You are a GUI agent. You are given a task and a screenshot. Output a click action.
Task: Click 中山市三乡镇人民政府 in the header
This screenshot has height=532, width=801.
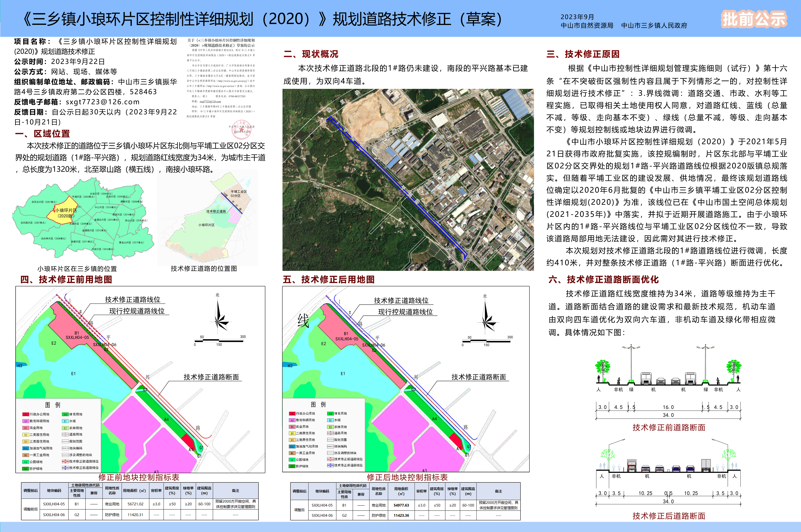654,25
